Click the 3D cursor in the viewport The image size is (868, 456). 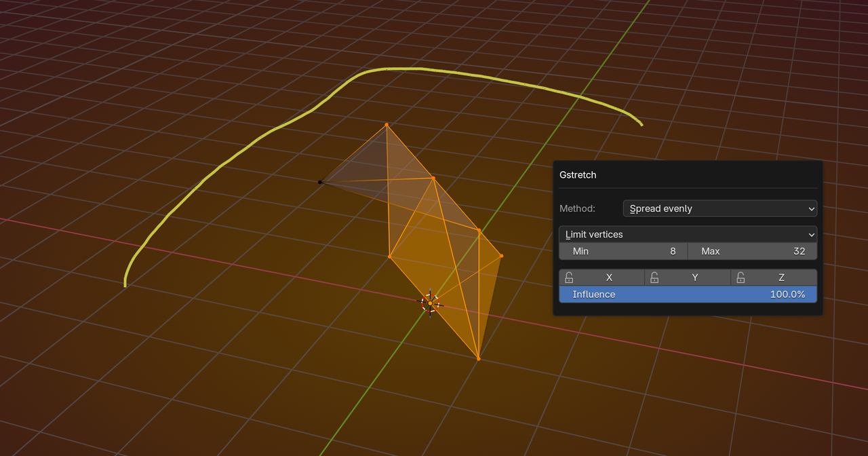[430, 303]
